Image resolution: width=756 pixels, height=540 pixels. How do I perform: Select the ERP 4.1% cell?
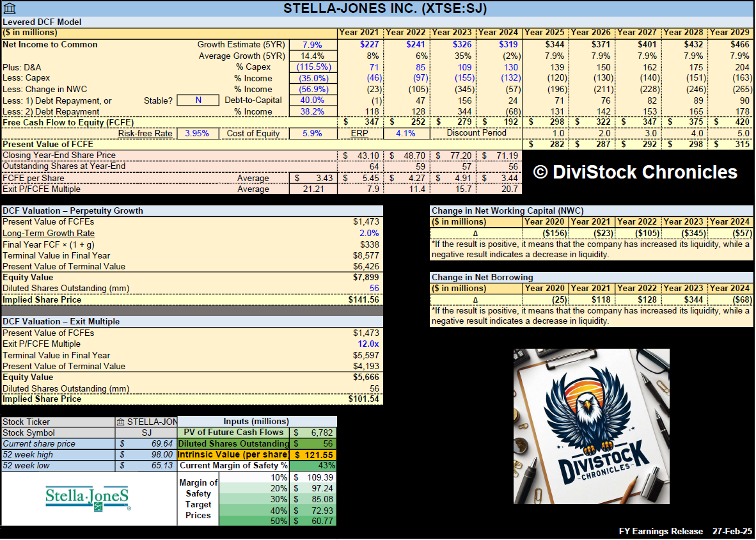click(406, 133)
